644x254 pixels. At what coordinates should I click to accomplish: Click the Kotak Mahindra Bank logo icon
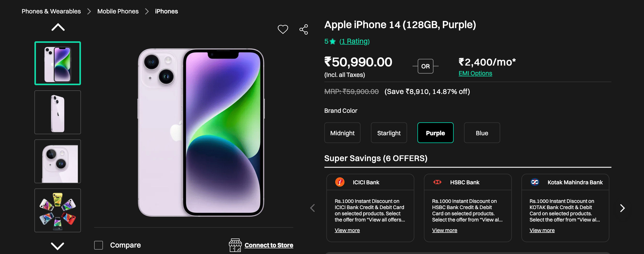pyautogui.click(x=535, y=182)
